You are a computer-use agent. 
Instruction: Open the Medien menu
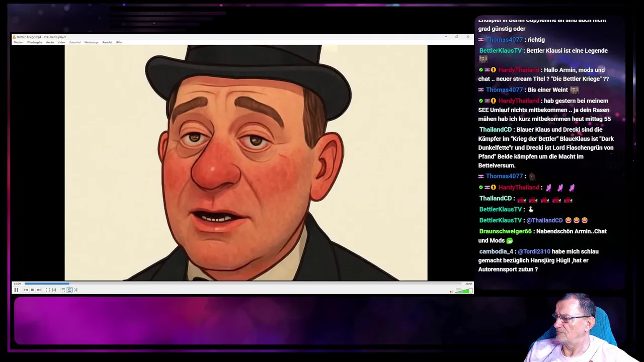coord(18,42)
